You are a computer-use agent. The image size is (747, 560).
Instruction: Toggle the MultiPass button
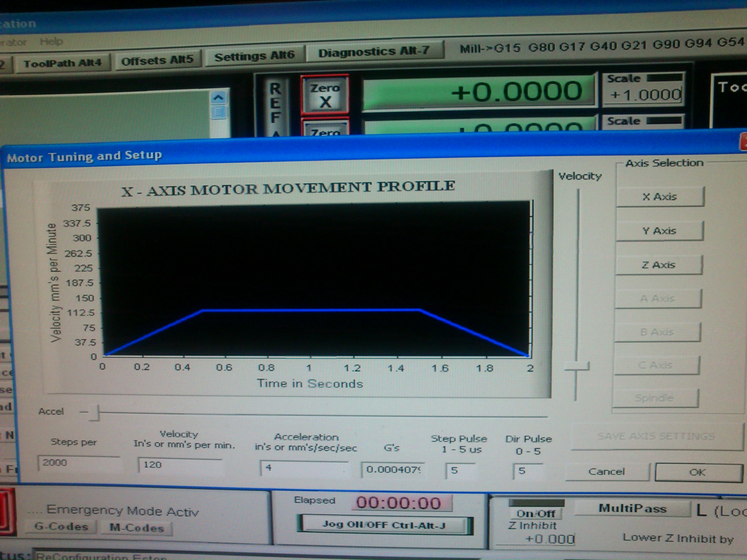point(632,509)
